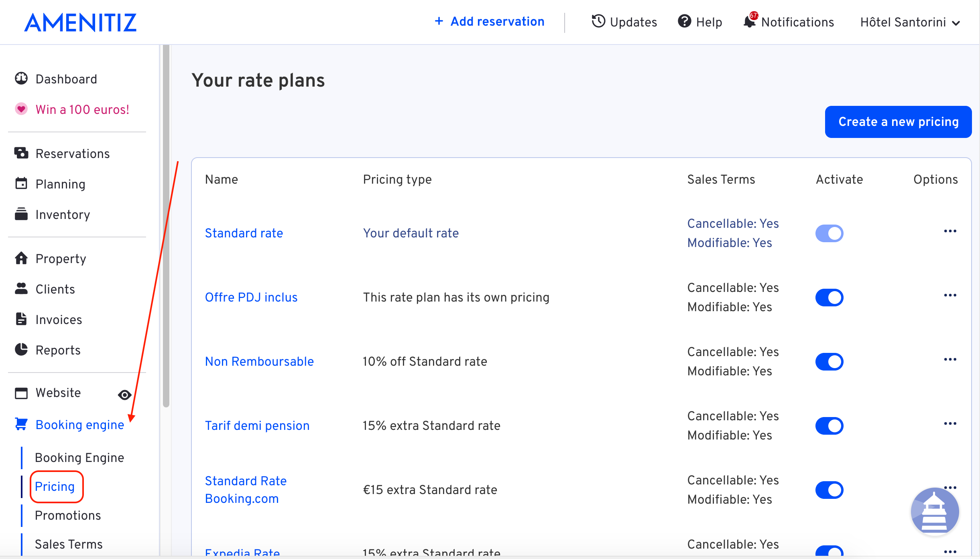Click the pink heart icon in sidebar
Image resolution: width=980 pixels, height=559 pixels.
21,109
